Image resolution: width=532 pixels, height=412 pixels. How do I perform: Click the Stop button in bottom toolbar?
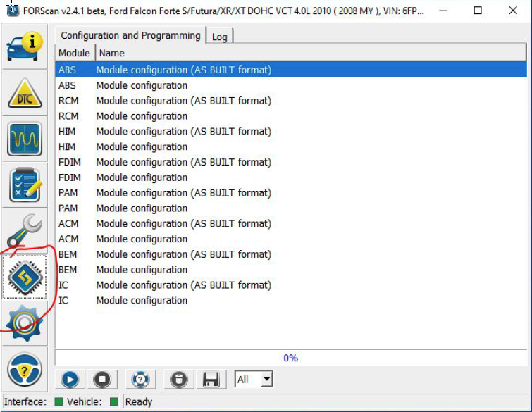(102, 379)
